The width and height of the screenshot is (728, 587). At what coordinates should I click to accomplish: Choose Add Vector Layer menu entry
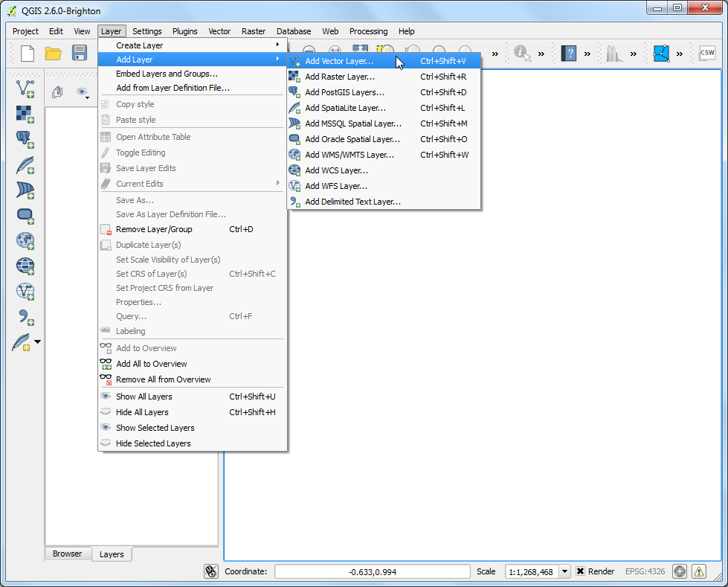384,61
